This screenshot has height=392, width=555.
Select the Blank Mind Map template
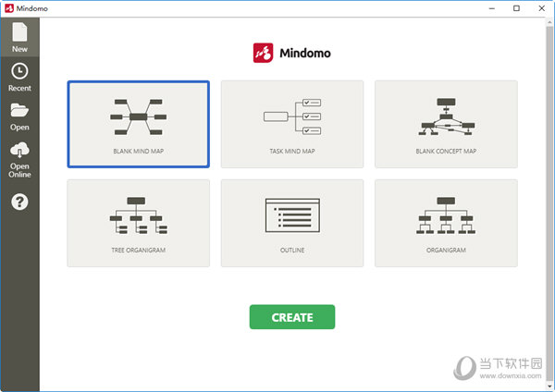tap(139, 124)
